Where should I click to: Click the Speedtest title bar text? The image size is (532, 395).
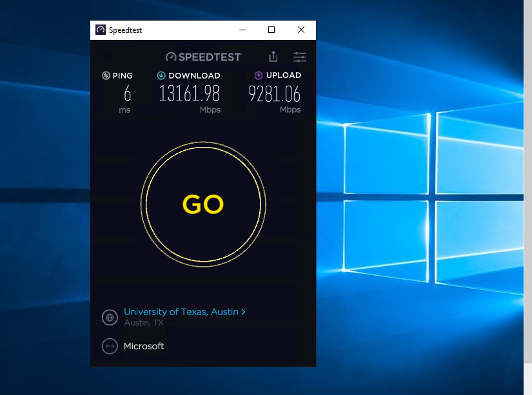point(125,30)
